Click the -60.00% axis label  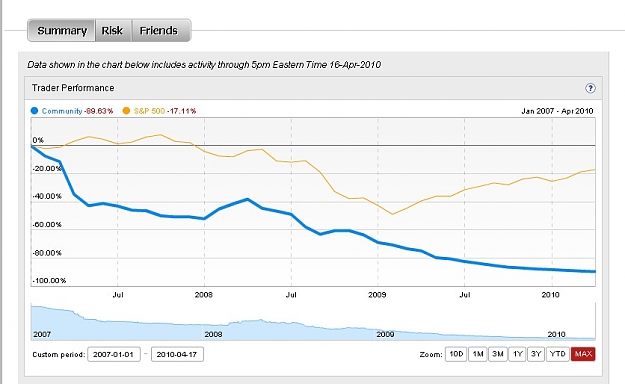[47, 224]
